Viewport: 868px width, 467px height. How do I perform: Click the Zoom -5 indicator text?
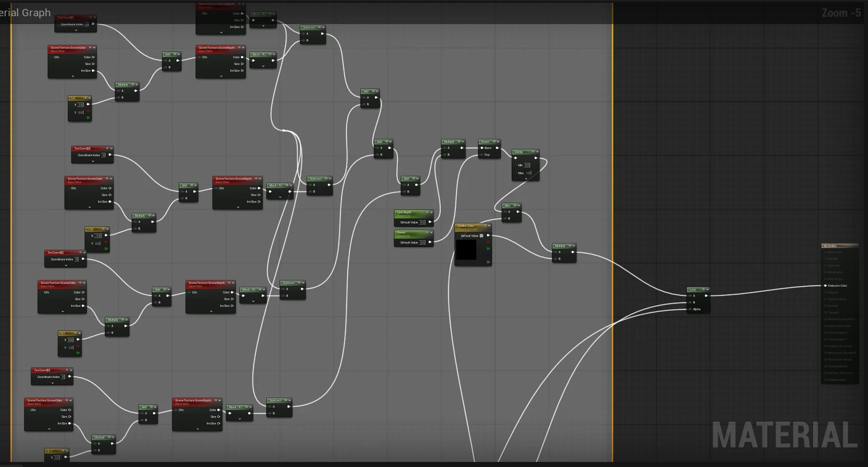coord(841,12)
